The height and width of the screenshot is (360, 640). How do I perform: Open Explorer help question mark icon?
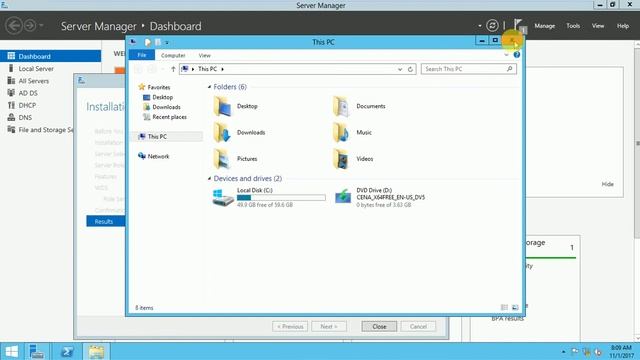tap(517, 55)
